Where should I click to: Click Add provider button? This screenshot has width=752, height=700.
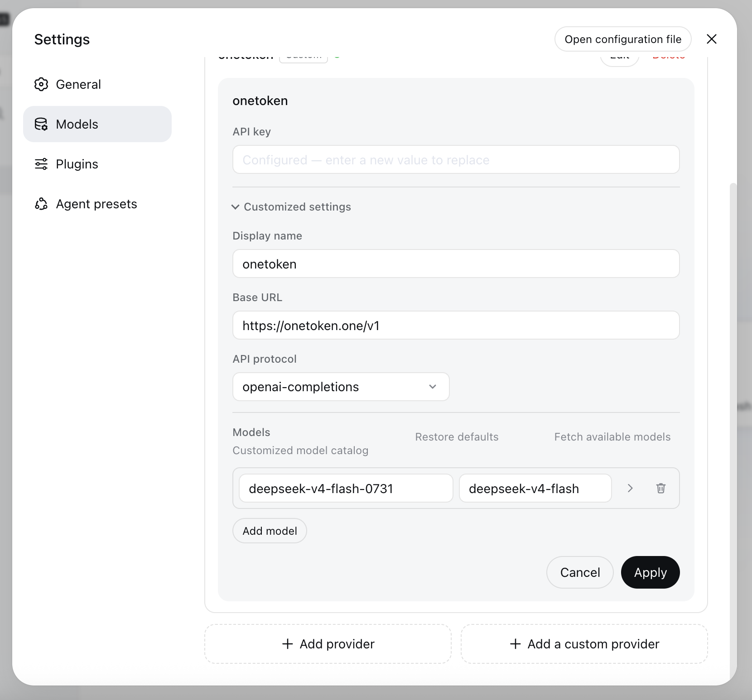coord(328,644)
